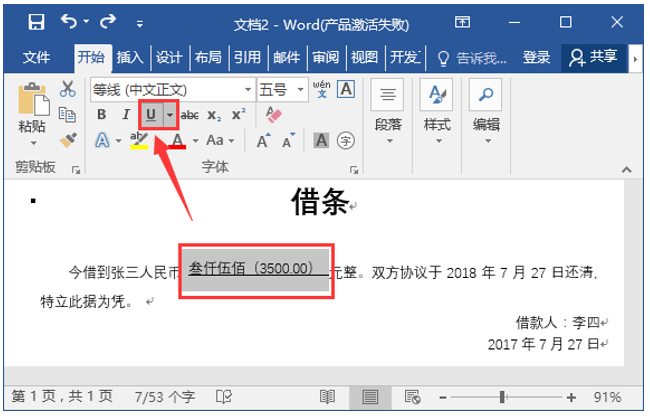The image size is (650, 416).
Task: Toggle strikethrough abc formatting
Action: click(189, 115)
